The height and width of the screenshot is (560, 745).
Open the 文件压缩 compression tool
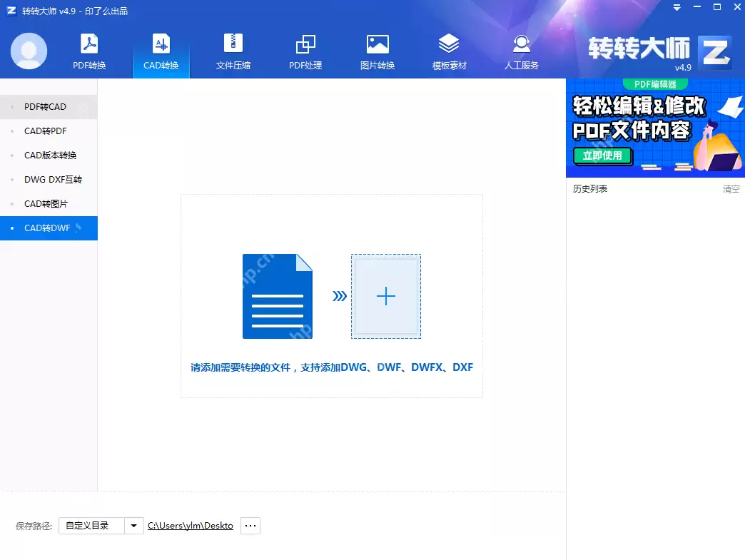pos(233,50)
